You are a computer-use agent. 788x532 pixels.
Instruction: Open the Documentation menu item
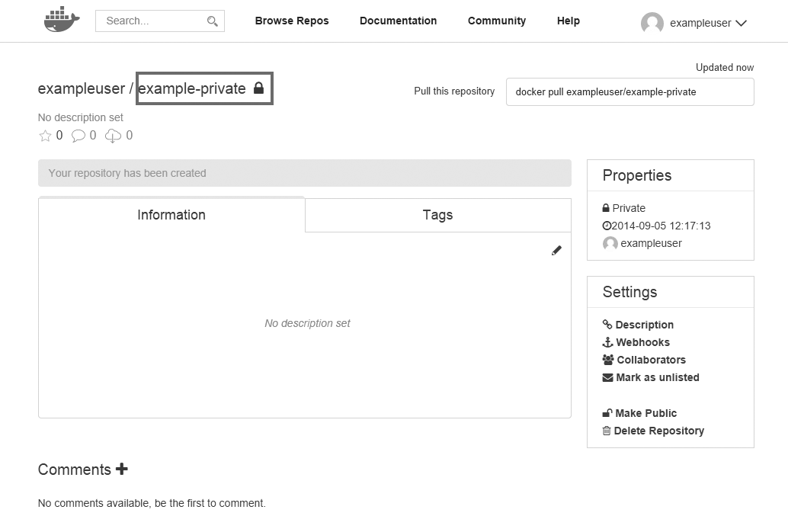398,21
